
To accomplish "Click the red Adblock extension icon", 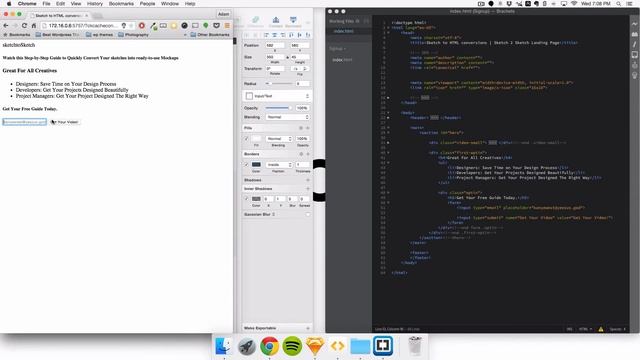I will click(x=142, y=26).
